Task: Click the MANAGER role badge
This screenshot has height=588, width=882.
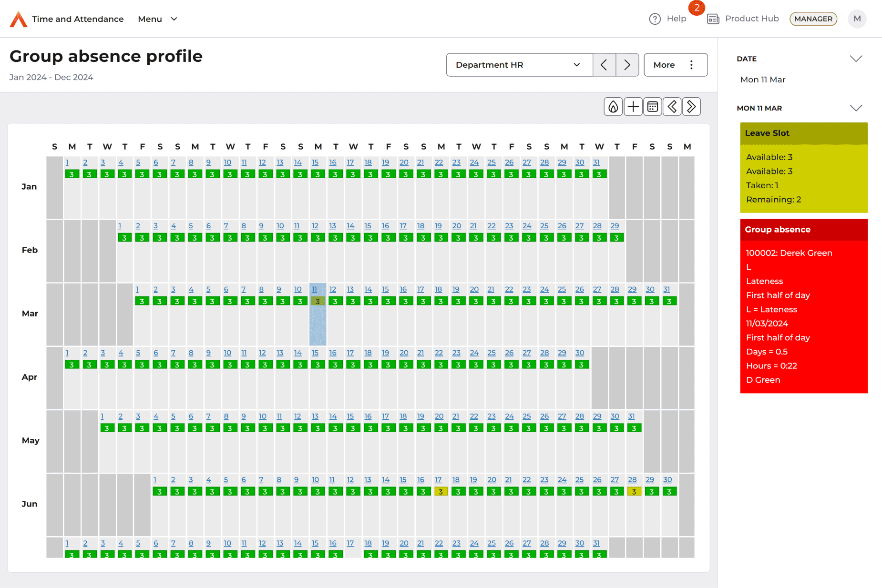Action: tap(813, 19)
